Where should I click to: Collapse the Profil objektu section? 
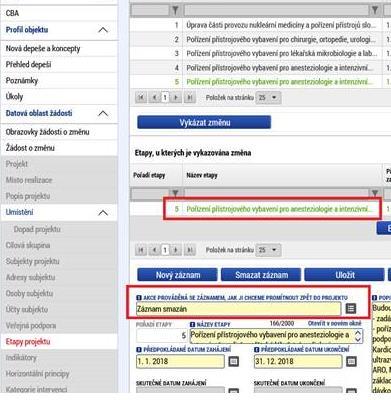pyautogui.click(x=103, y=30)
